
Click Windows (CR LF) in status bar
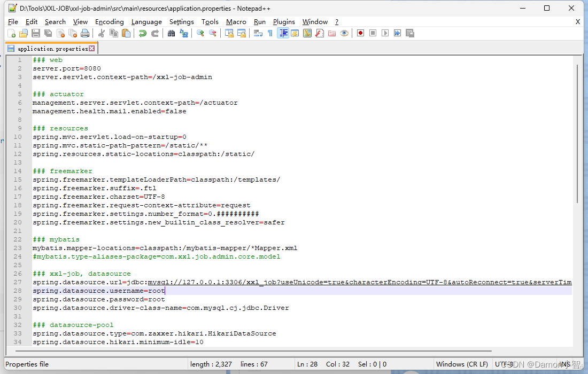(x=461, y=364)
